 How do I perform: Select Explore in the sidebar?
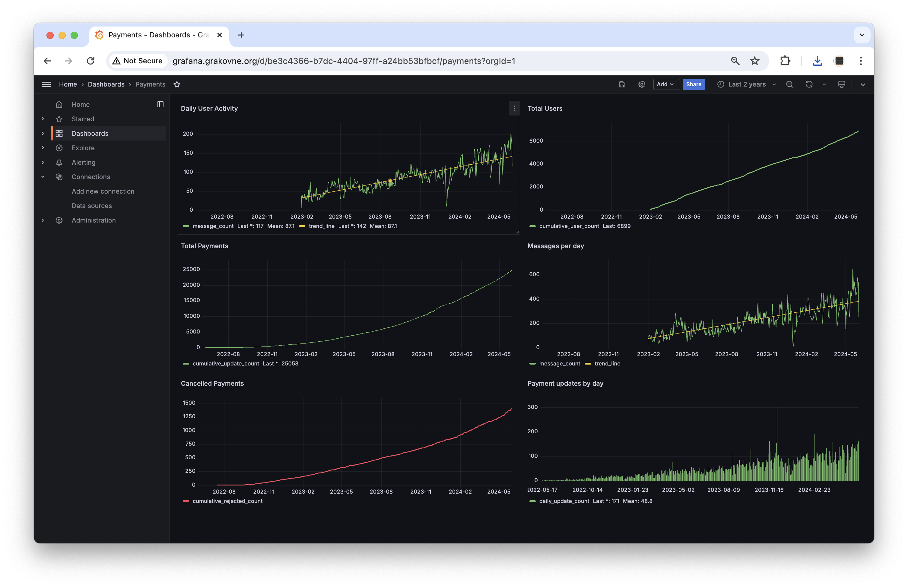(x=83, y=148)
